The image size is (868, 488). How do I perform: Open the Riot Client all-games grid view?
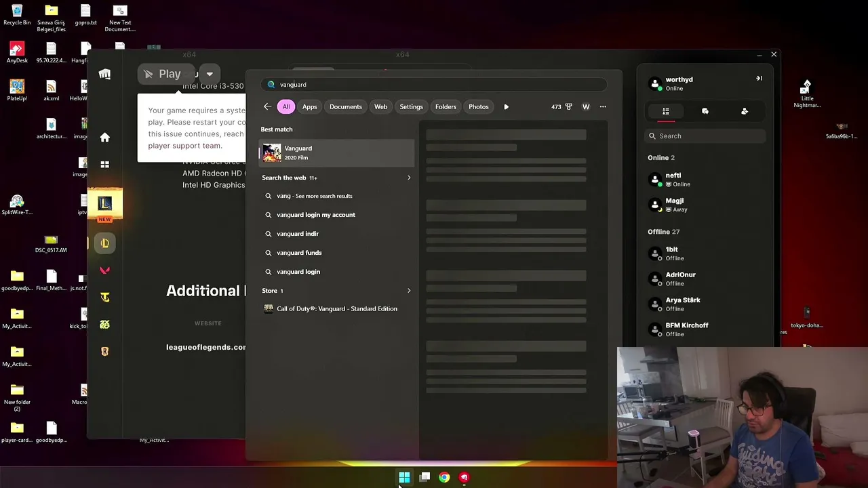point(104,164)
